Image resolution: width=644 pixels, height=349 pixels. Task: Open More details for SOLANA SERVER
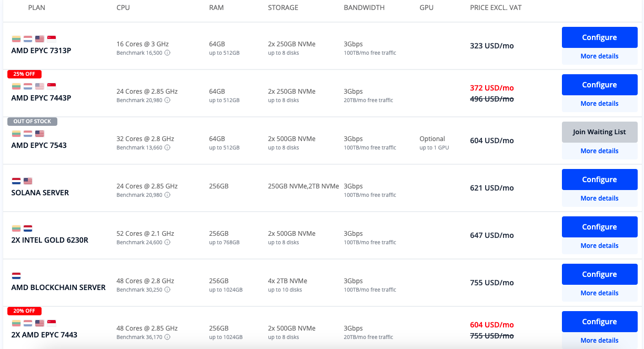[x=599, y=198]
